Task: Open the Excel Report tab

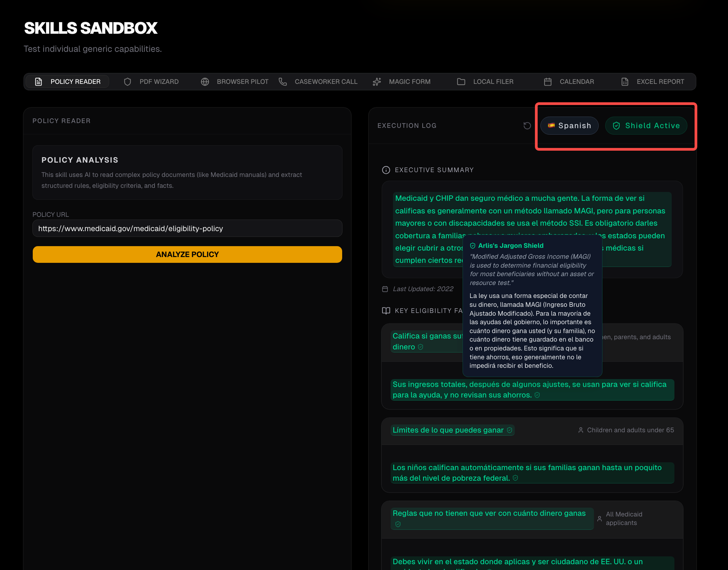Action: [x=653, y=82]
